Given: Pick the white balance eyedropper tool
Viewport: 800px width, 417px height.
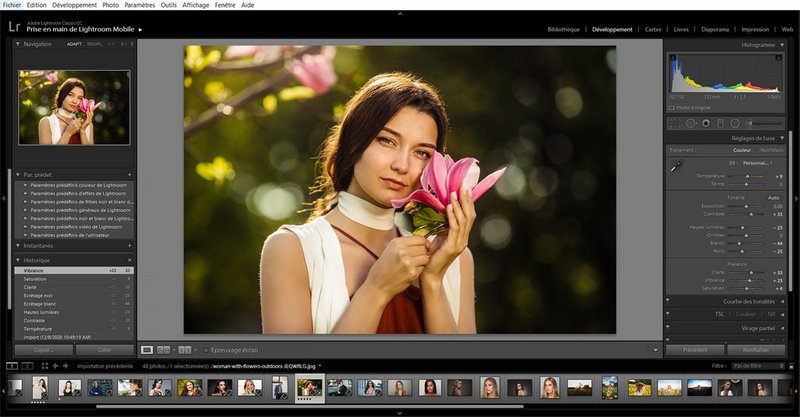Looking at the screenshot, I should coord(677,165).
